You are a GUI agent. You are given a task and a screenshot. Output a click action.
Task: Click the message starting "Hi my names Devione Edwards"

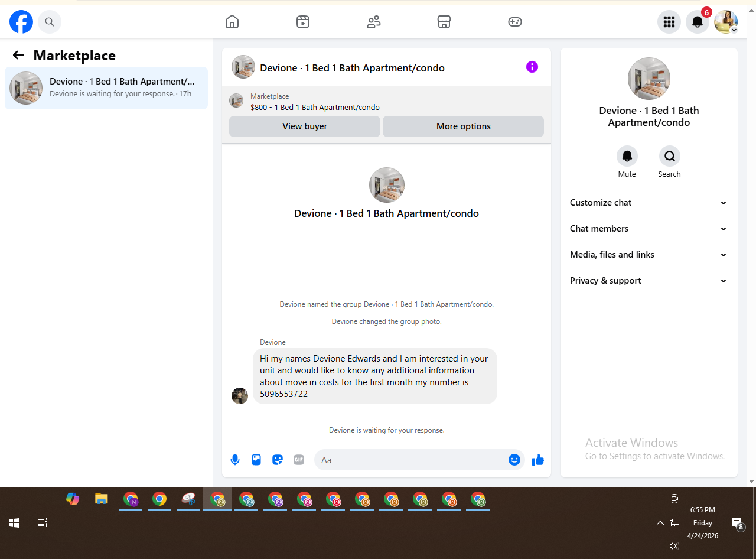[x=375, y=376]
